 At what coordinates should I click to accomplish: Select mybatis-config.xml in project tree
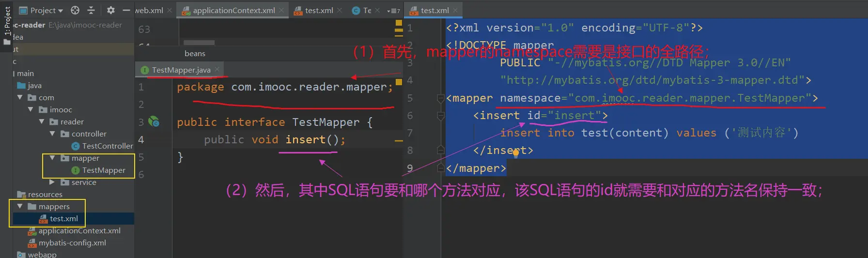pyautogui.click(x=67, y=243)
